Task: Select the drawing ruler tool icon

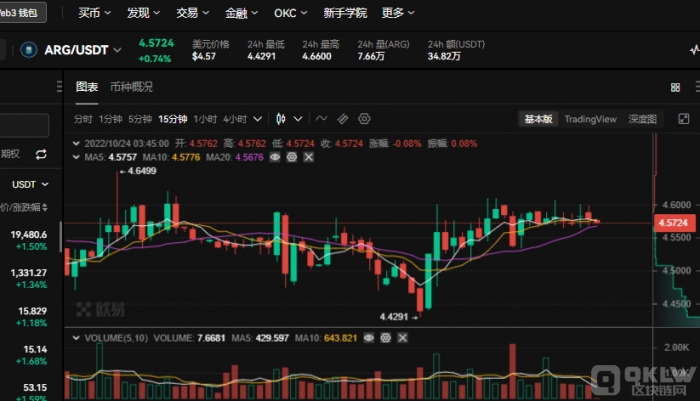Action: click(x=342, y=118)
